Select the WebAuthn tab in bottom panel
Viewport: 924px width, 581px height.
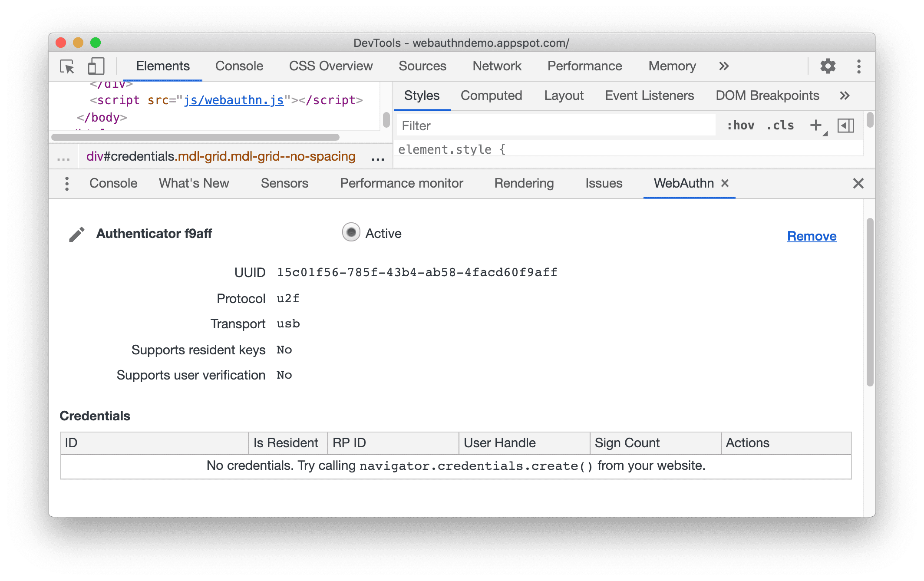click(682, 182)
